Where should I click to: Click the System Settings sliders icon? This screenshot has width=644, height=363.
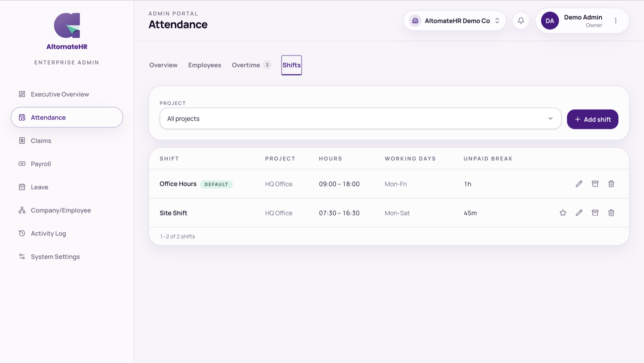click(x=22, y=256)
